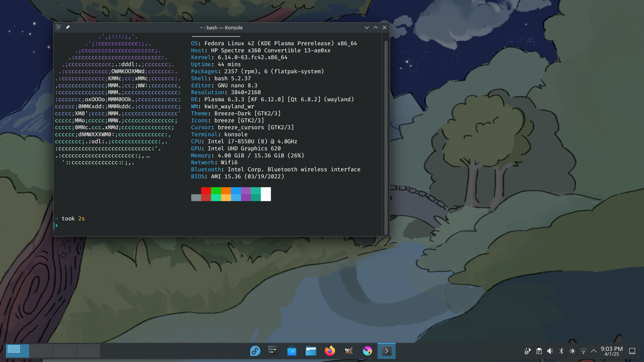Open Krita from the taskbar
Screen dimensions: 644x362
[367, 351]
